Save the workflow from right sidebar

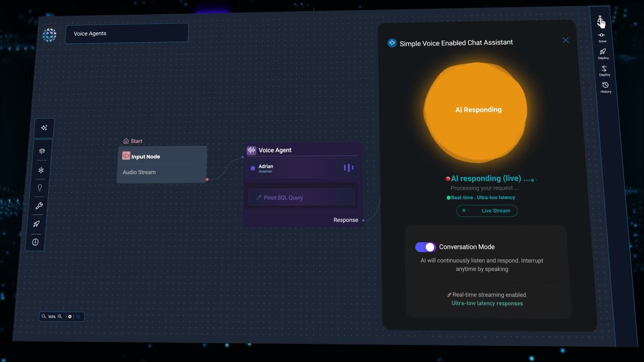click(602, 37)
